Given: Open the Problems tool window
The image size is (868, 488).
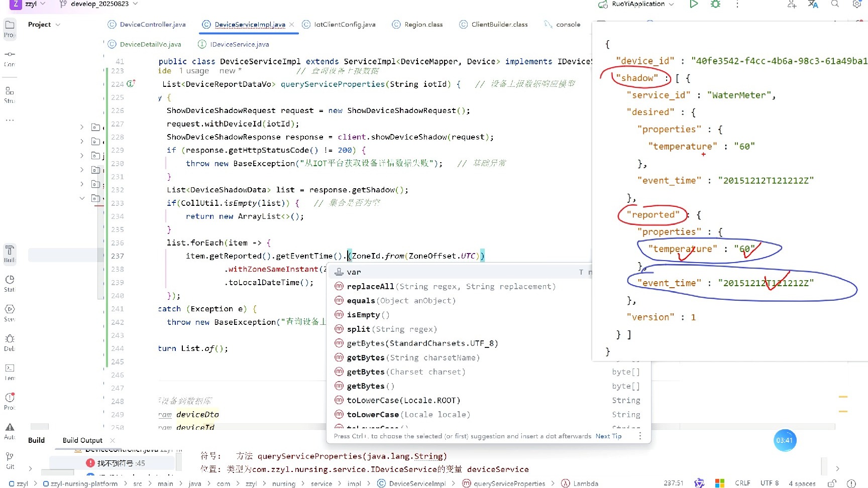Looking at the screenshot, I should [x=10, y=398].
